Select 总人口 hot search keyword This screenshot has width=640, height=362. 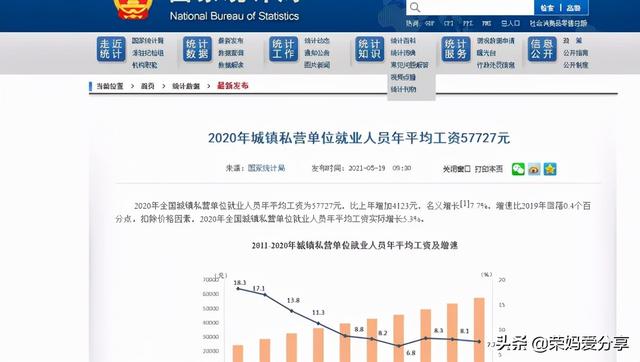510,24
